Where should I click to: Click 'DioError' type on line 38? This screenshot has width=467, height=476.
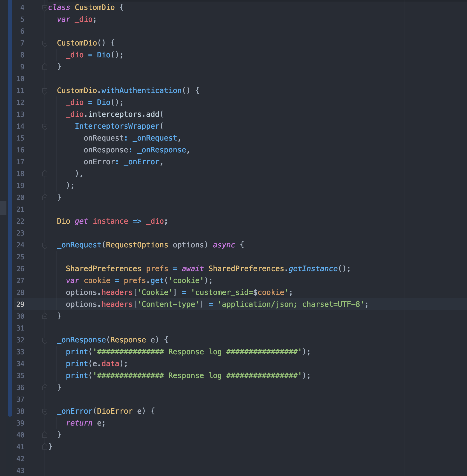click(115, 411)
